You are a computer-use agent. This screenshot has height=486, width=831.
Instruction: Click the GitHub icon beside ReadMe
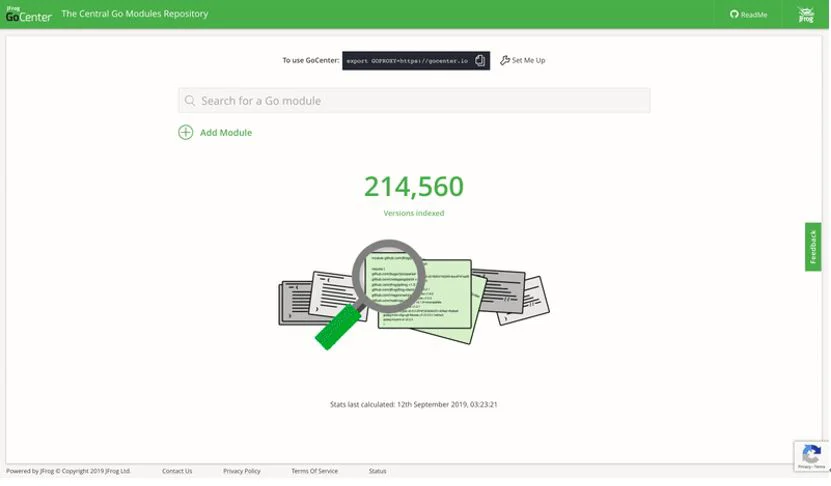pos(734,14)
